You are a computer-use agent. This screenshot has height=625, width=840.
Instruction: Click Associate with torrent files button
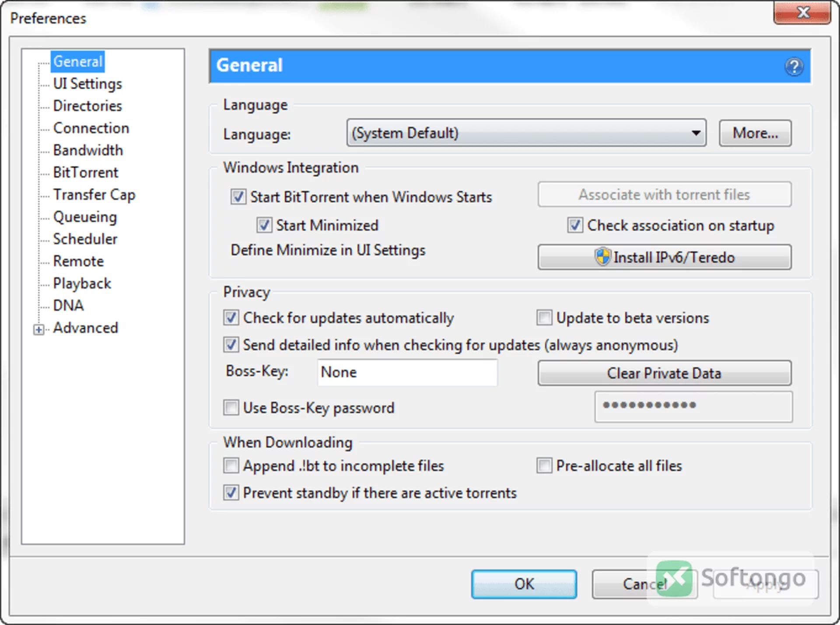click(x=664, y=195)
